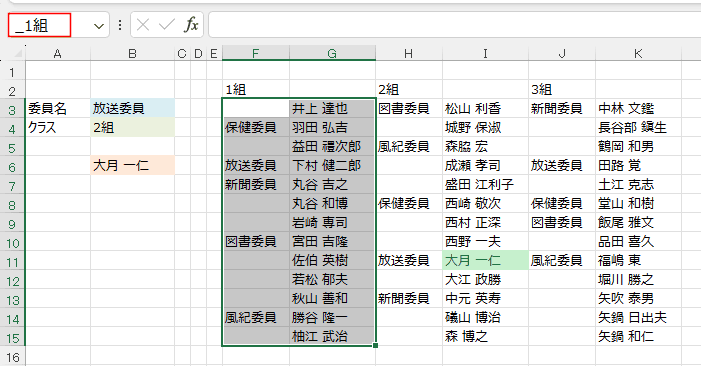This screenshot has height=366, width=701.
Task: Click the formula bar's three-dot resize handle
Action: [120, 25]
